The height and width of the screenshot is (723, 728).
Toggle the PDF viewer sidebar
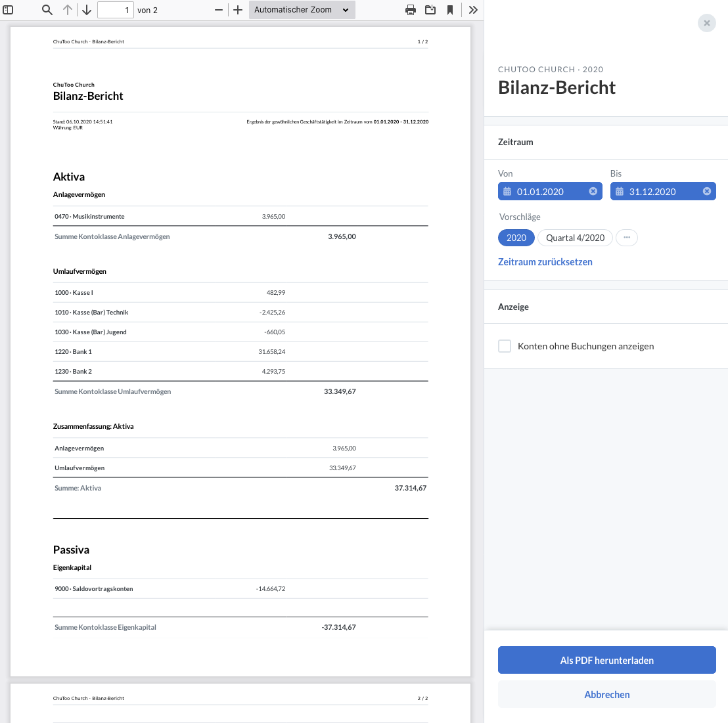[9, 10]
